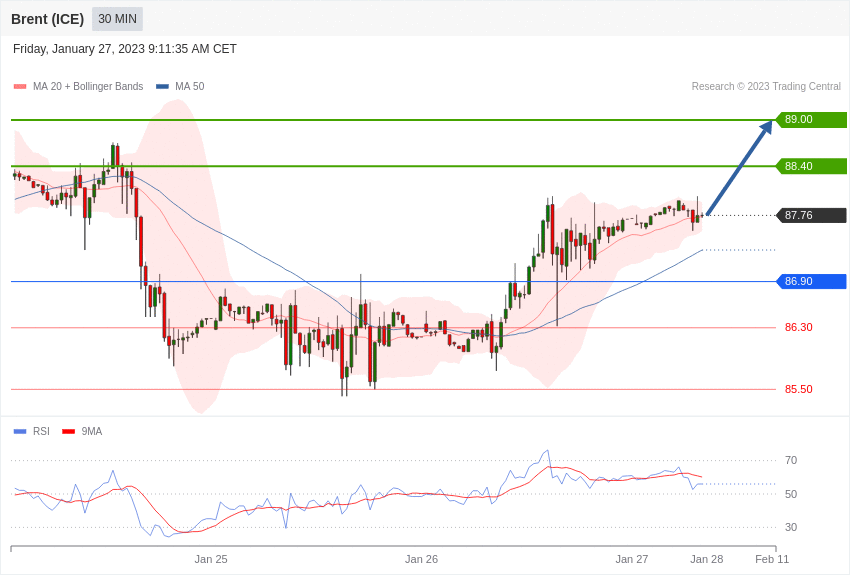Click the RSI 30 axis value
The image size is (850, 576).
point(791,527)
